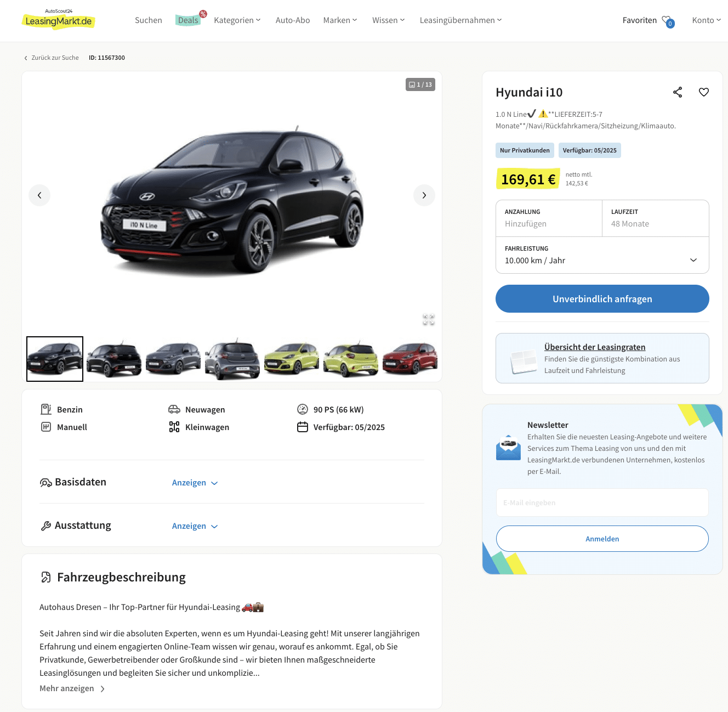Open Übersicht der Leasingraten link
This screenshot has height=712, width=728.
click(x=595, y=347)
